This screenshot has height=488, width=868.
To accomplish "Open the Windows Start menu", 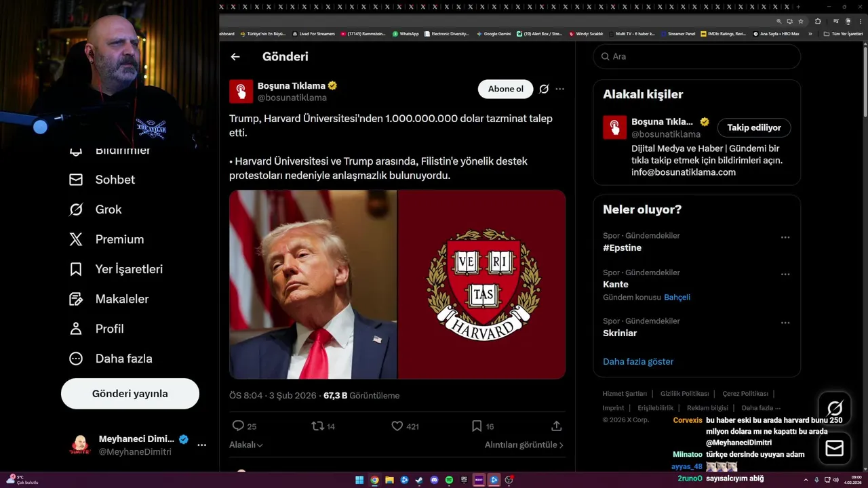I will [x=359, y=480].
